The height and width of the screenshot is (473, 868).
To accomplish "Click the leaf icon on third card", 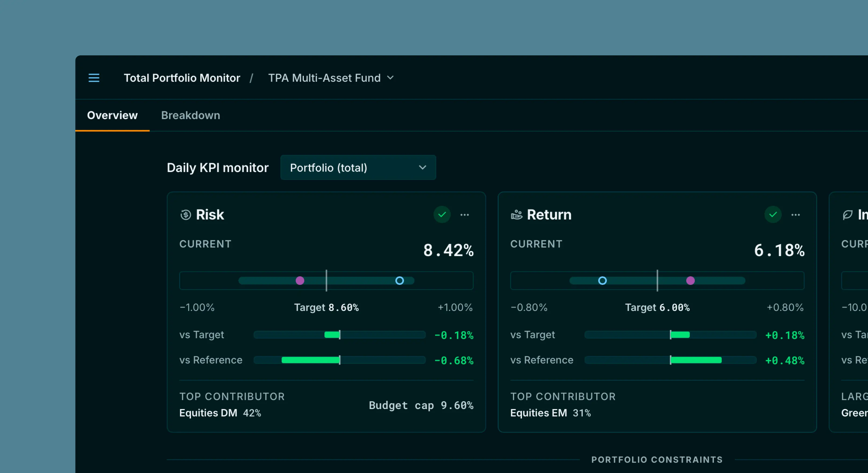I will pyautogui.click(x=848, y=215).
